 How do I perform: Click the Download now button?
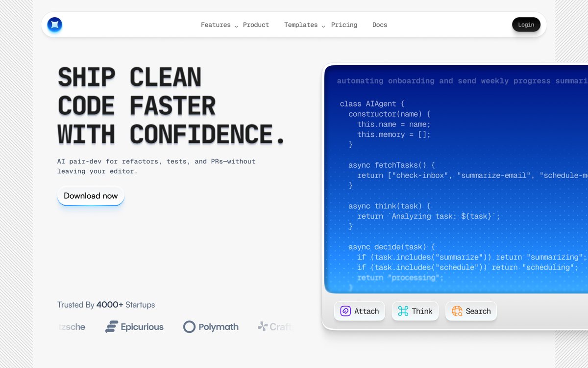(91, 196)
